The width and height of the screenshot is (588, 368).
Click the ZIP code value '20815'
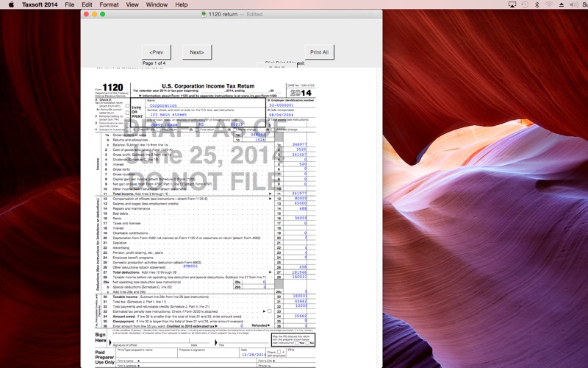(237, 124)
